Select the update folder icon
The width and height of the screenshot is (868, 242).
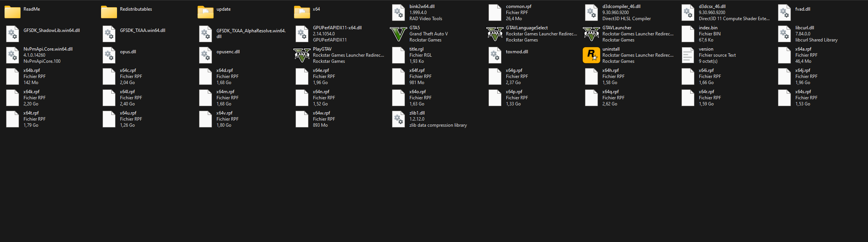point(206,12)
